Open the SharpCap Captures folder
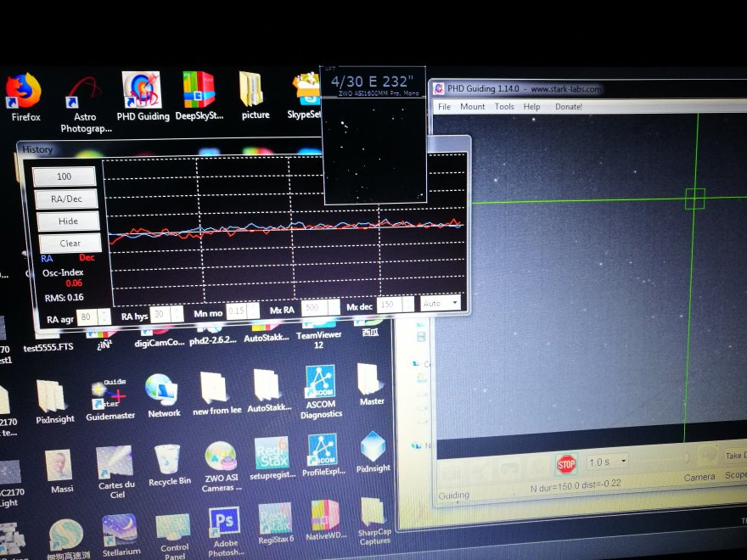The height and width of the screenshot is (560, 747). click(x=374, y=521)
